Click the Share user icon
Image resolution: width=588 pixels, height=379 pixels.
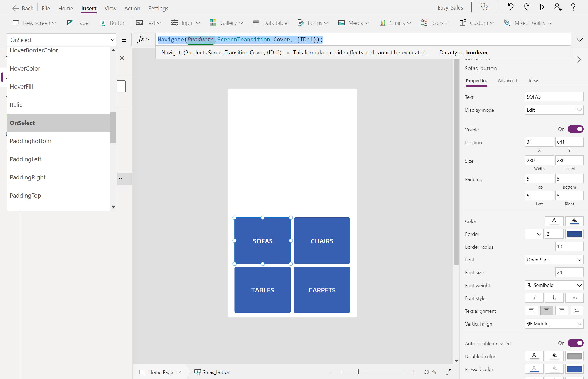558,7
